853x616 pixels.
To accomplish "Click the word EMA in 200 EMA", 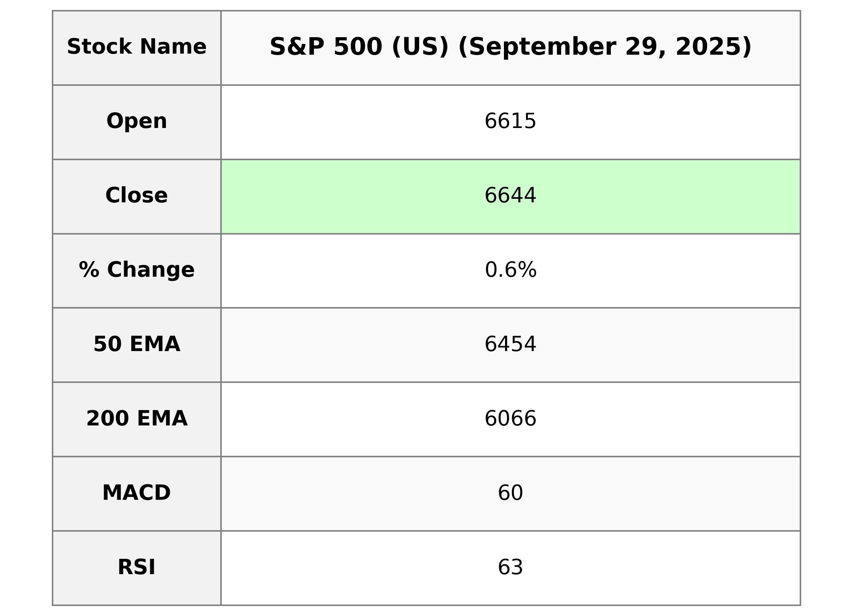I will click(162, 419).
